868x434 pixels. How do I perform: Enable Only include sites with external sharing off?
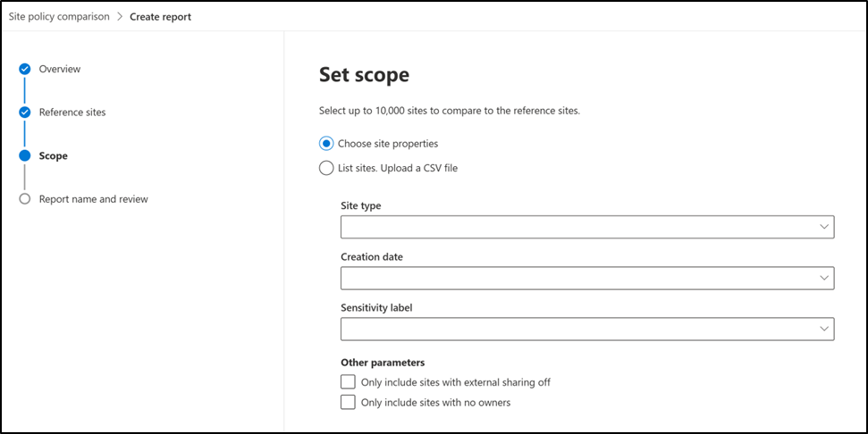tap(349, 382)
